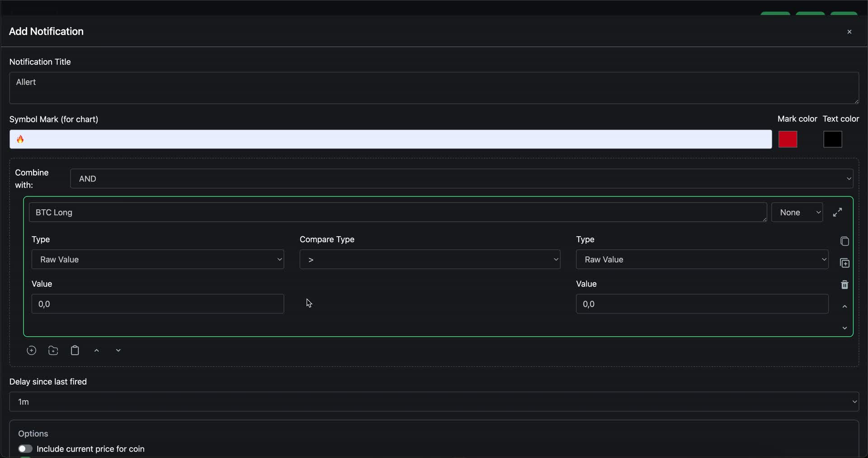Open the Combine with AND dropdown
Viewport: 868px width, 458px height.
click(461, 178)
